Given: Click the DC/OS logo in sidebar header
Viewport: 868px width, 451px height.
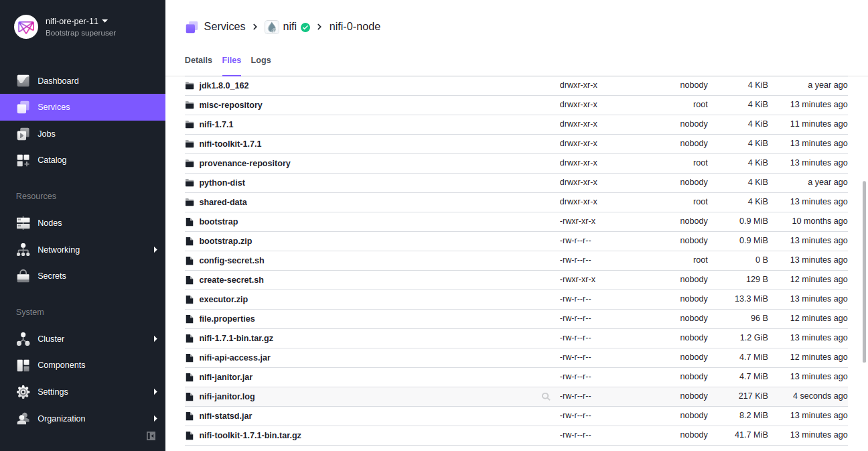Looking at the screenshot, I should click(x=26, y=27).
